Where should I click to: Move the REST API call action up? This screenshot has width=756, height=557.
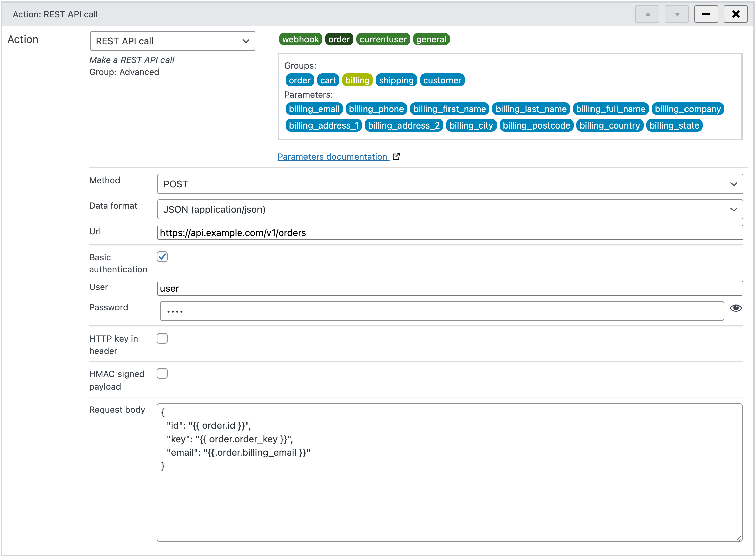647,14
